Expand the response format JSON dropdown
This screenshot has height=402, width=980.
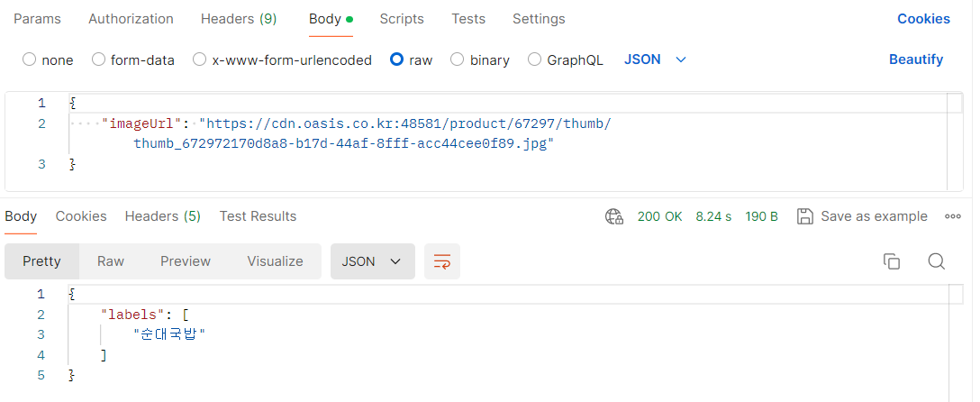click(373, 261)
